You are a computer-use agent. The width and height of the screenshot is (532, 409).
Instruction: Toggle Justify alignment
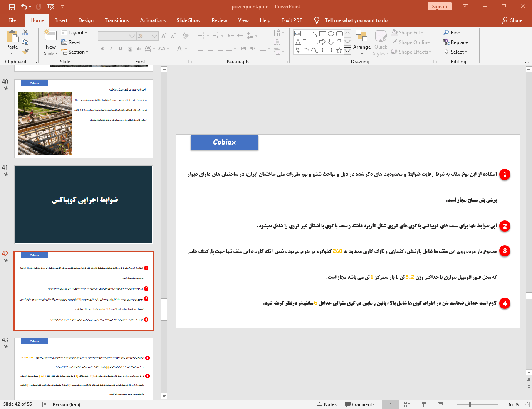pos(228,49)
